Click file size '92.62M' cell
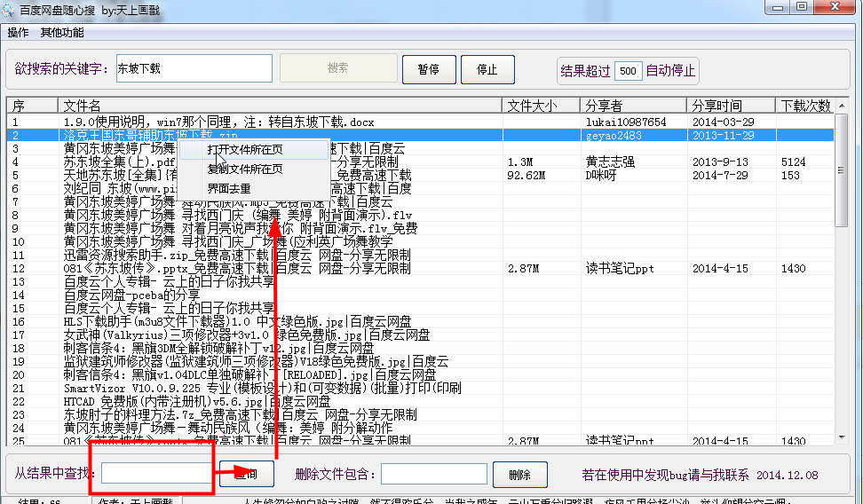Image resolution: width=863 pixels, height=504 pixels. click(x=527, y=176)
